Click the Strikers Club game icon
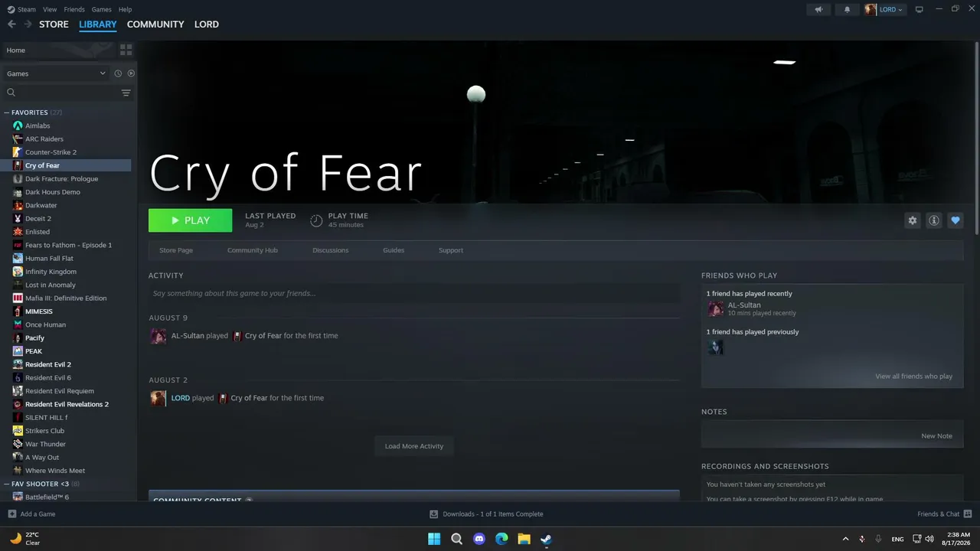 [x=18, y=431]
